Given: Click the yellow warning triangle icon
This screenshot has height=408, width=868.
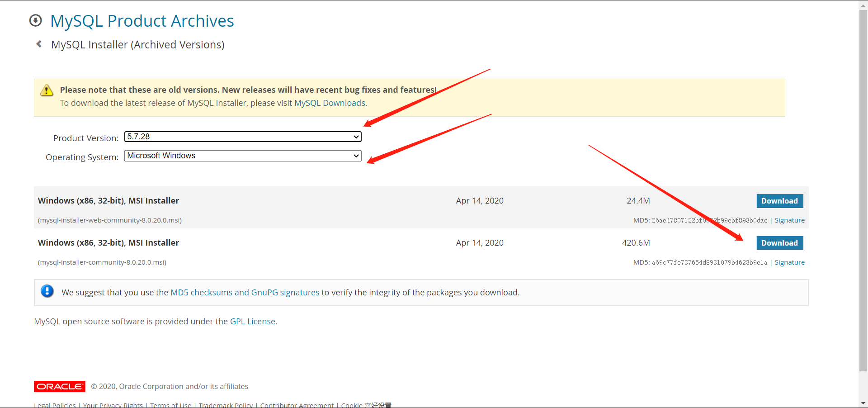Looking at the screenshot, I should point(47,90).
